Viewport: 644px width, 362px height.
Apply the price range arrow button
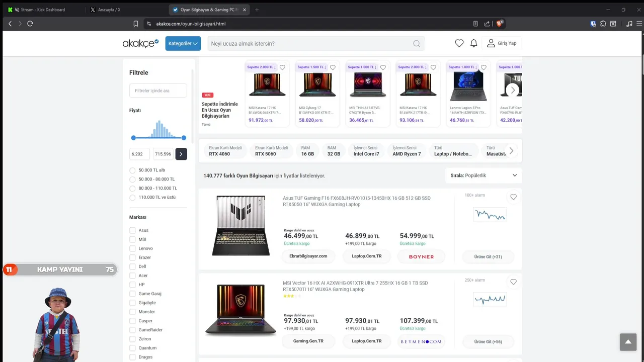[181, 154]
